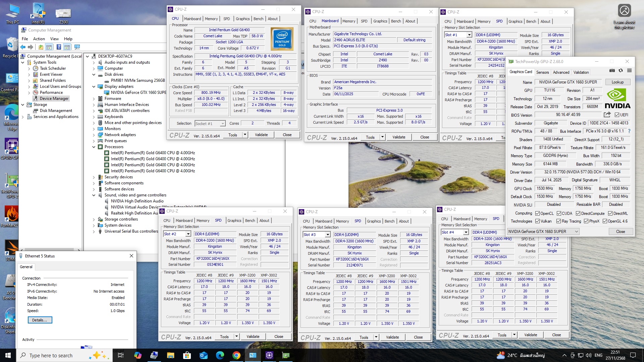
Task: Click the taskbar search box
Action: point(50,355)
